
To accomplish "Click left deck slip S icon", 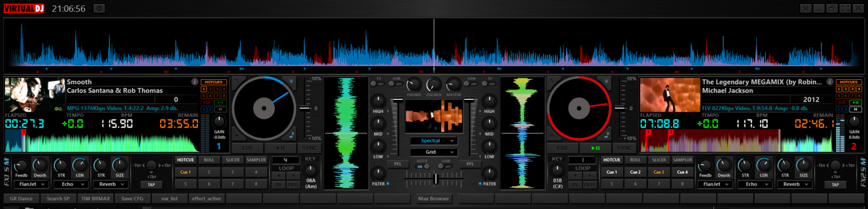I will [237, 81].
